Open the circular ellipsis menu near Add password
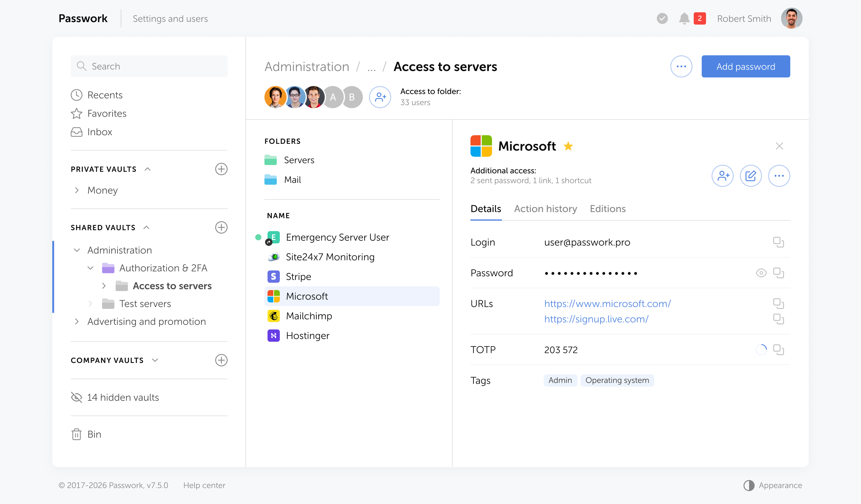Image resolution: width=861 pixels, height=504 pixels. coord(681,66)
